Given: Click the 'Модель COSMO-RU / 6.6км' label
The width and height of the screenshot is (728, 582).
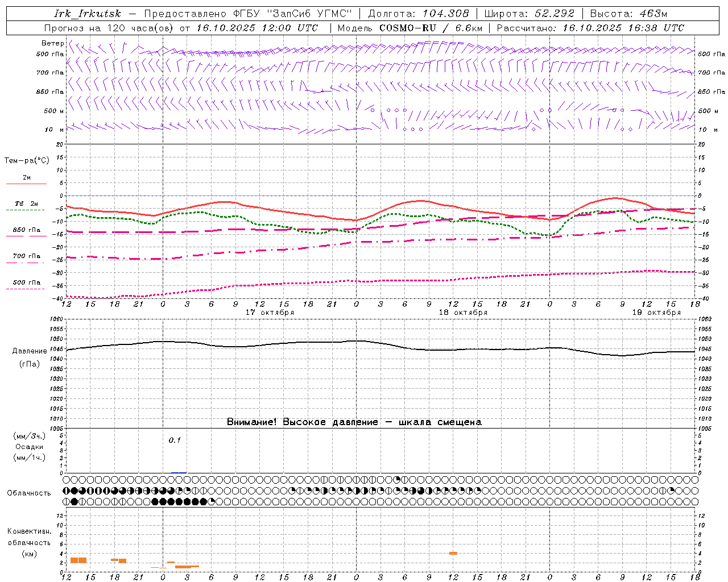Looking at the screenshot, I should [410, 28].
